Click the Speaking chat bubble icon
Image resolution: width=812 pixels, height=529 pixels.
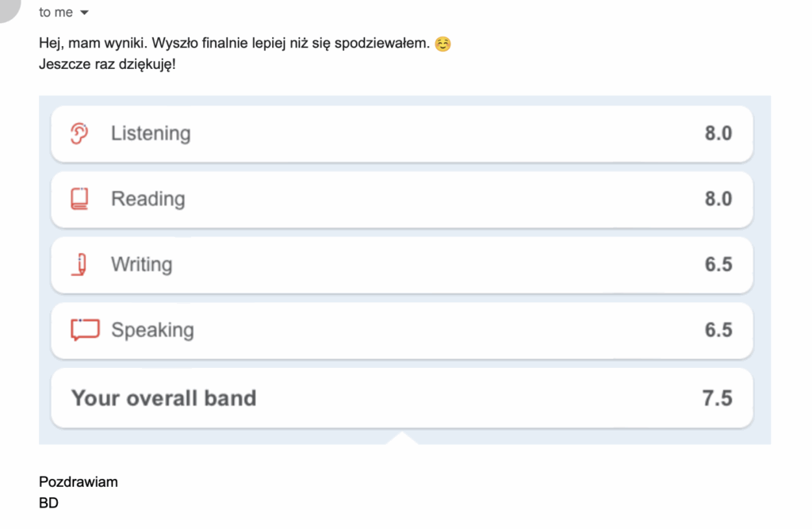(85, 329)
